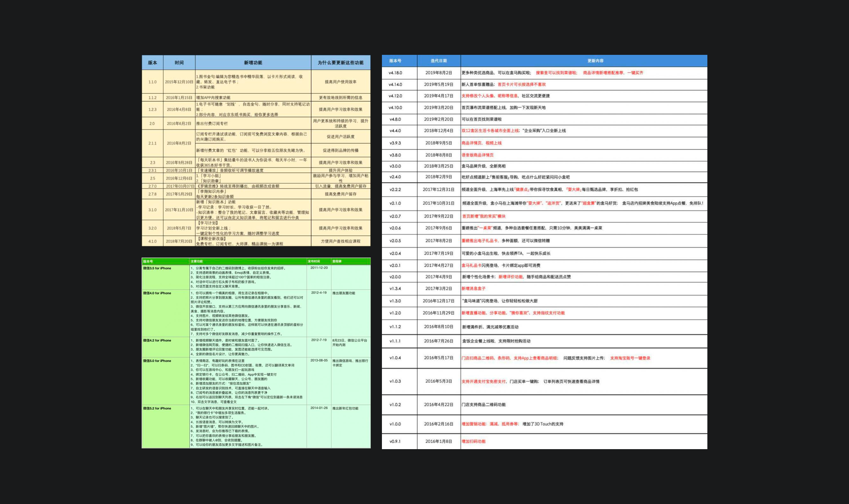
Task: Select the '2017年03月07日' date cell
Action: point(180,186)
